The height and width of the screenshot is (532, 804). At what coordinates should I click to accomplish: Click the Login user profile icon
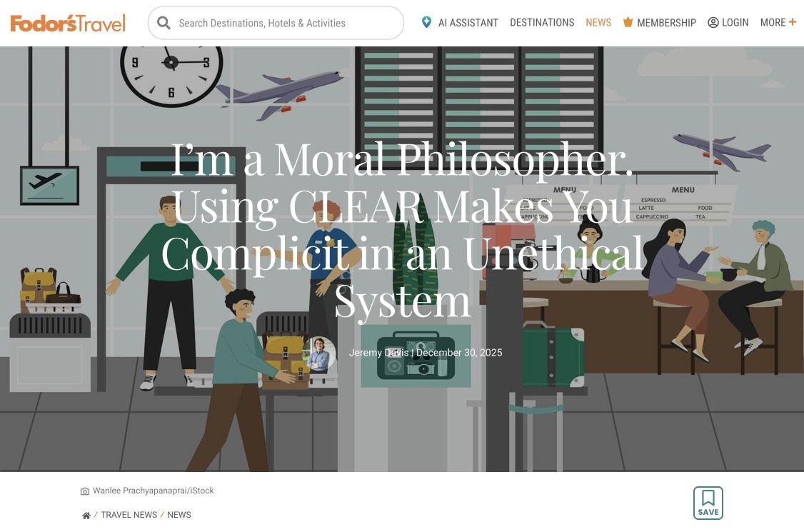pos(713,23)
